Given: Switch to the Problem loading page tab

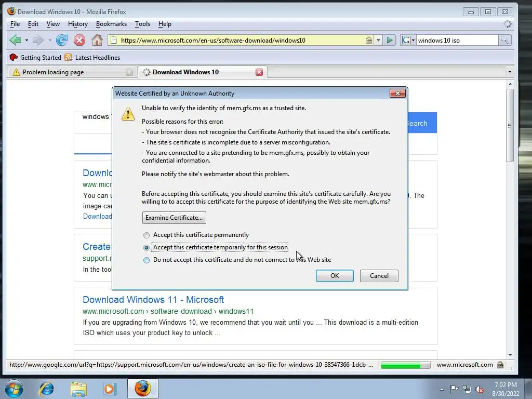Looking at the screenshot, I should (72, 72).
